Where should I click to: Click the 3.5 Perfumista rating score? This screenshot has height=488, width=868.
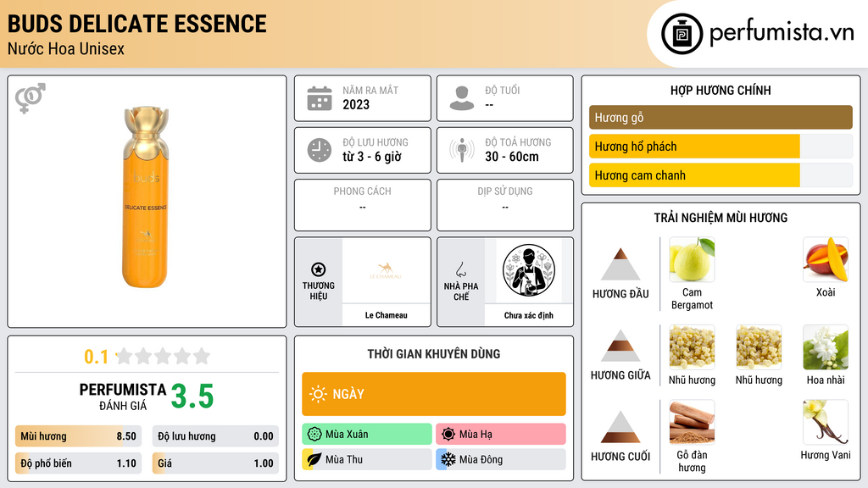click(x=192, y=396)
